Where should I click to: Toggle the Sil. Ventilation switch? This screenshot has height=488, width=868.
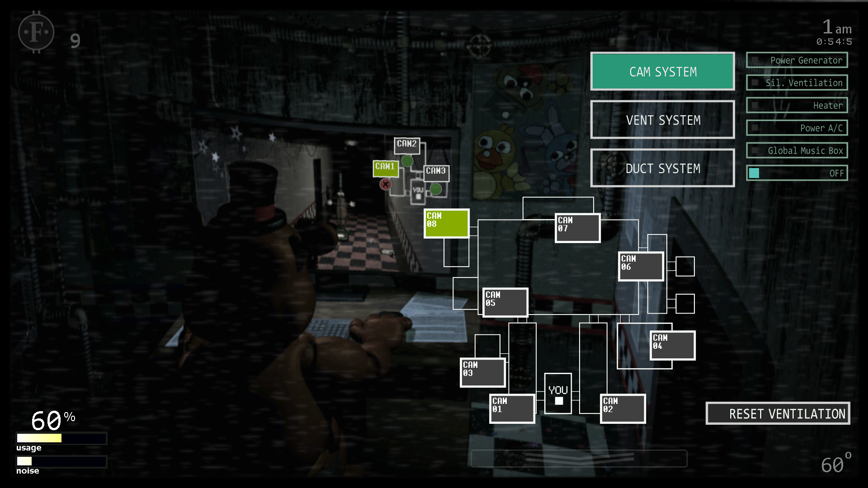pos(752,83)
